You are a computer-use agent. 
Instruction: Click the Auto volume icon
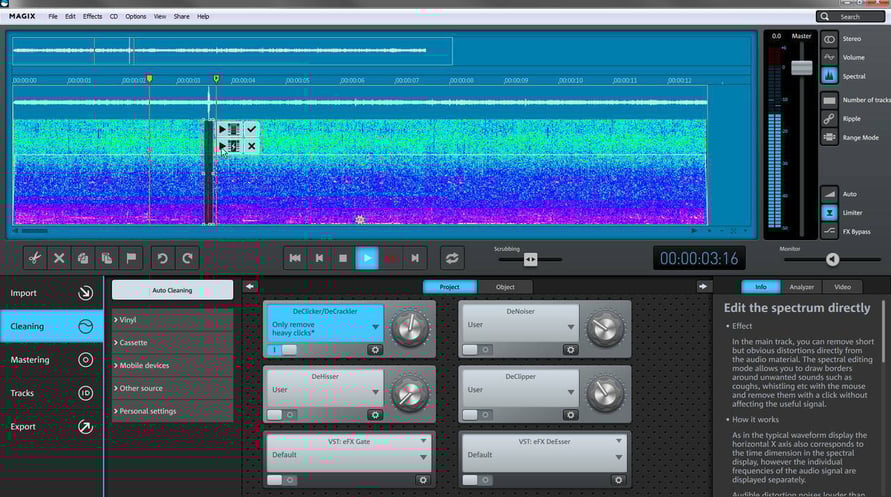[829, 194]
